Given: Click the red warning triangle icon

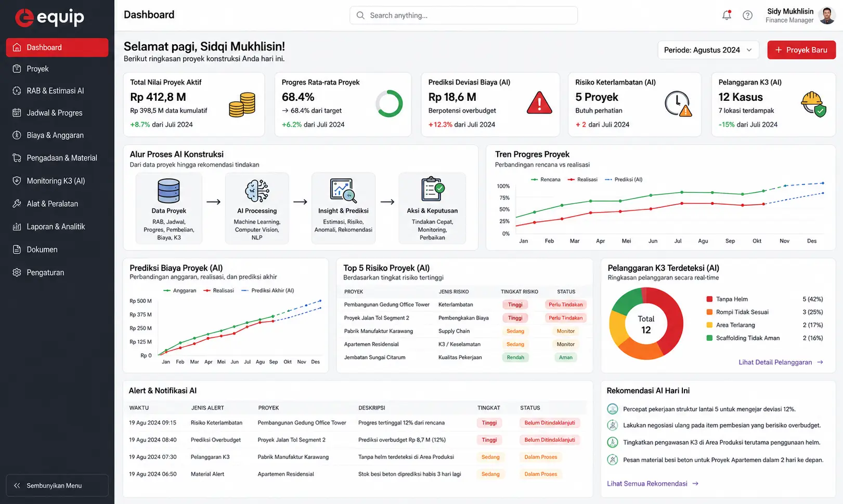Looking at the screenshot, I should [x=539, y=103].
